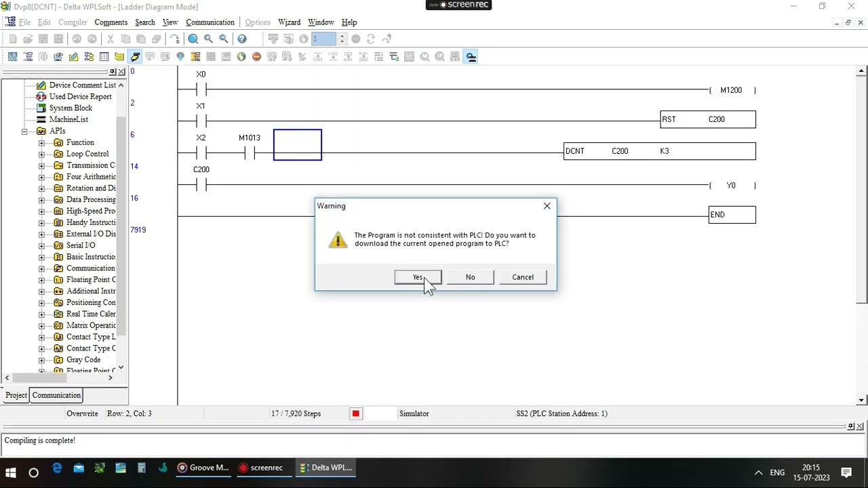
Task: Select System Block in tree
Action: (71, 108)
